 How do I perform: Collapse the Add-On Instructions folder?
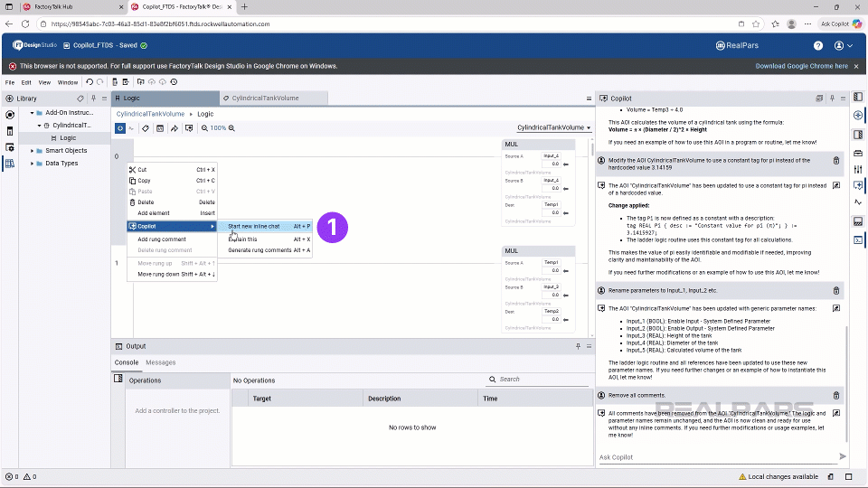[x=33, y=113]
